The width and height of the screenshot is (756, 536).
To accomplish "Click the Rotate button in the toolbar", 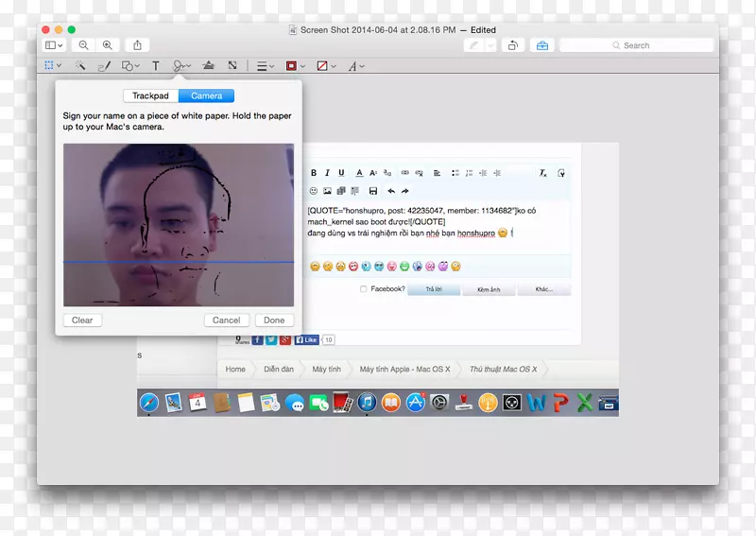I will (512, 45).
